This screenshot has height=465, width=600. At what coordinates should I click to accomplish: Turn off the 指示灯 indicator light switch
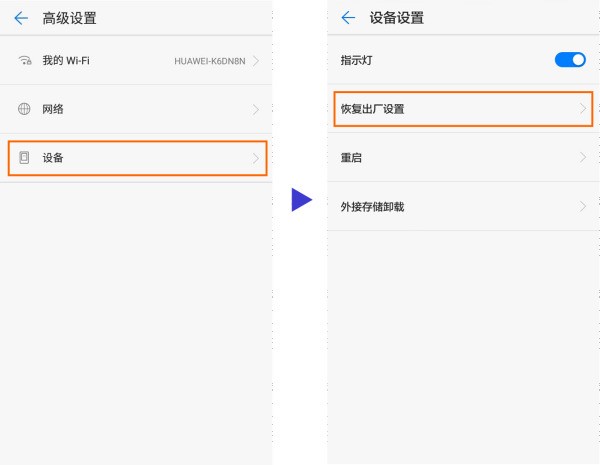(x=570, y=60)
